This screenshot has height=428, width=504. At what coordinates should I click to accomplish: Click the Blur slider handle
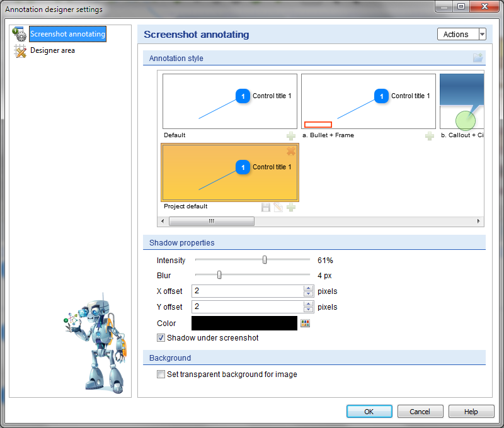point(219,275)
